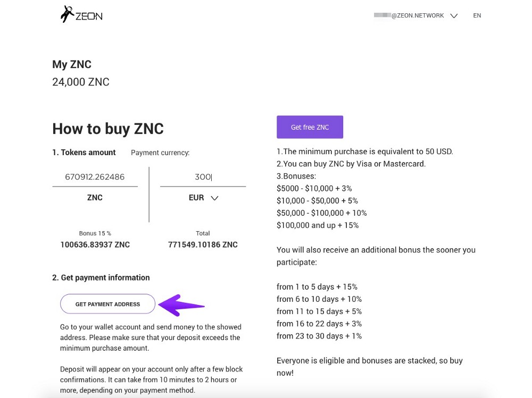Click the GET PAYMENT ADDRESS button
The height and width of the screenshot is (398, 532).
click(x=107, y=304)
